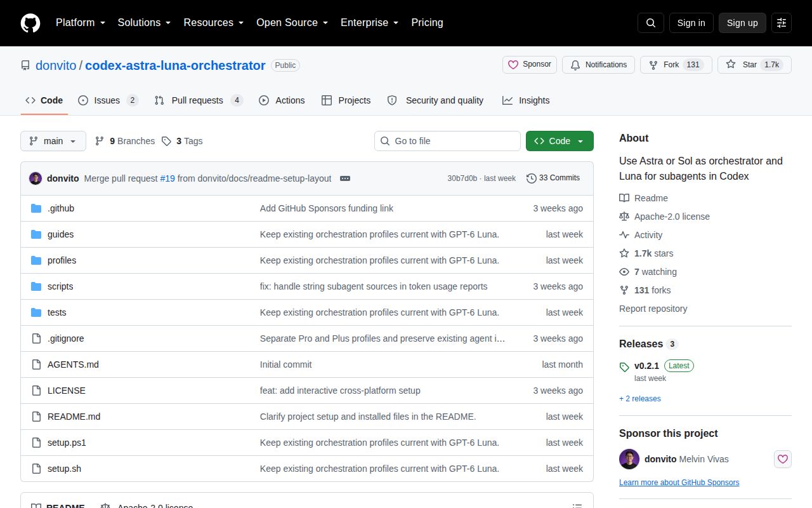This screenshot has width=812, height=508.
Task: Expand the main branch selector
Action: (53, 141)
